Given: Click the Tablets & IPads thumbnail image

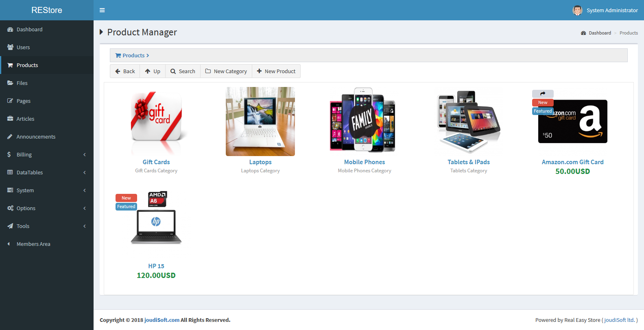Looking at the screenshot, I should coord(469,122).
